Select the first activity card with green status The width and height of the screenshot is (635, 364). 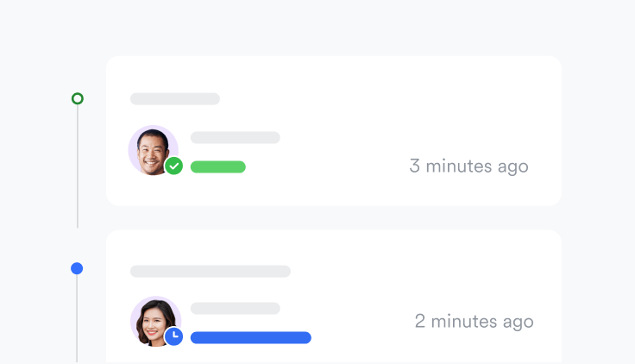(x=334, y=130)
